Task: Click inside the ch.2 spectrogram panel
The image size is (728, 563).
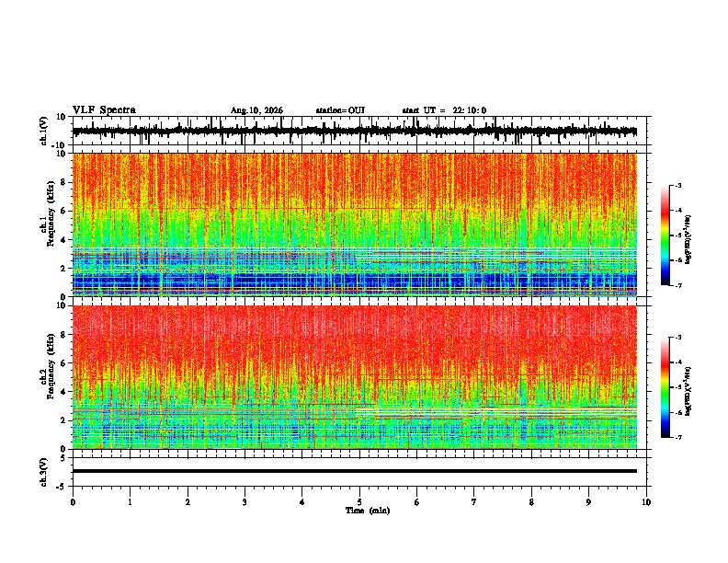Action: point(354,377)
